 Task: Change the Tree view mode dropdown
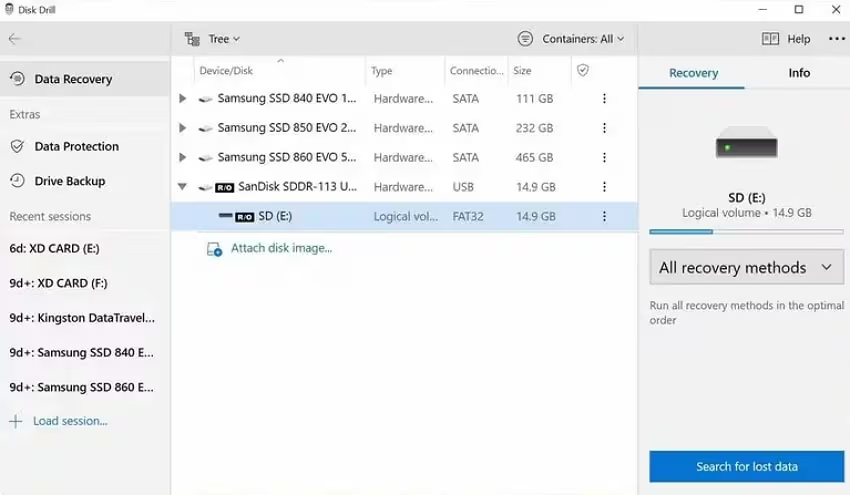click(212, 39)
